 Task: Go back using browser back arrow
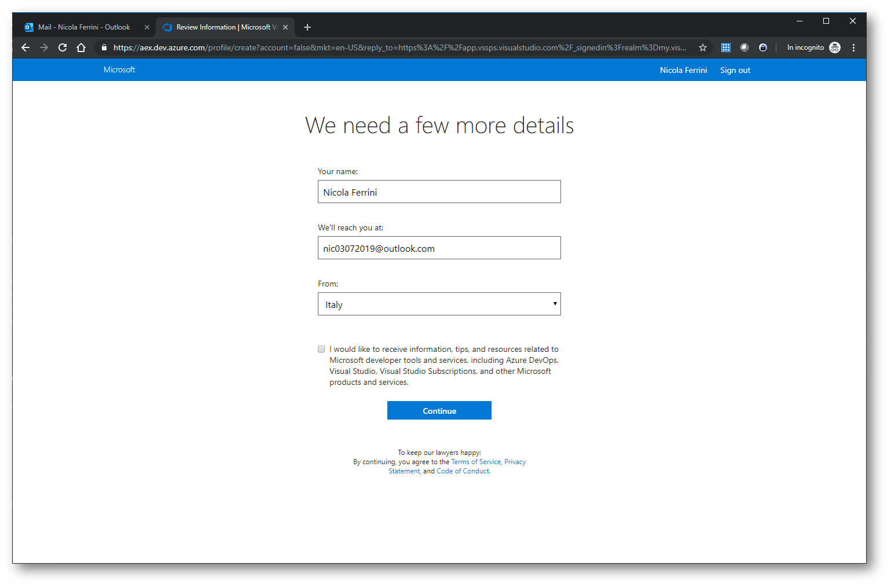tap(25, 47)
